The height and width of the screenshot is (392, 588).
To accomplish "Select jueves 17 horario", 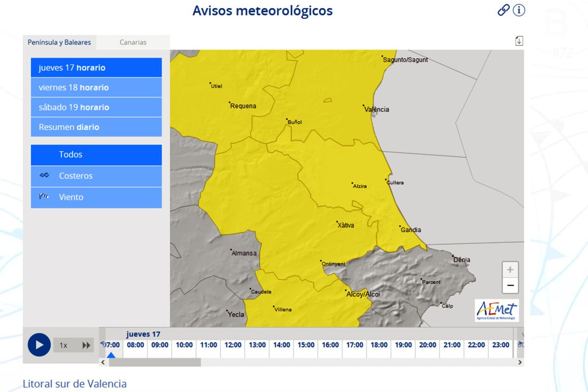I will (96, 68).
